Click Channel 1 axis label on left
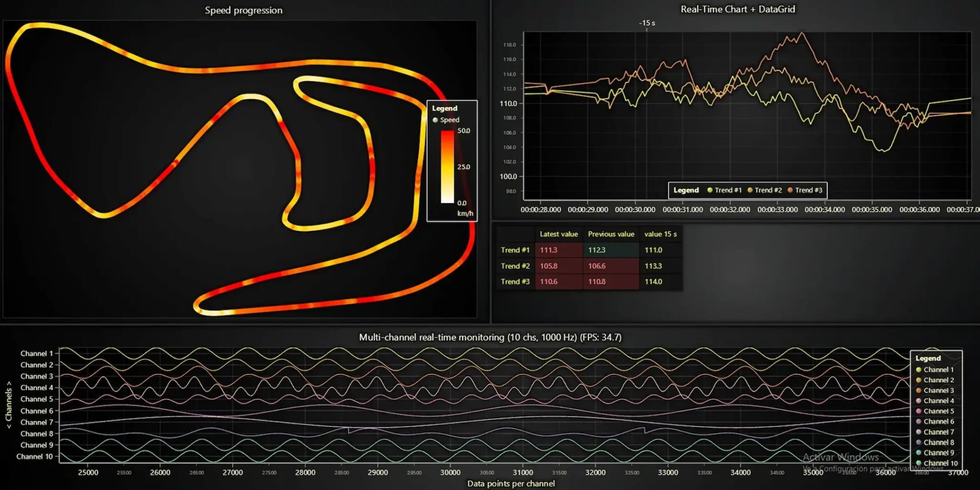The height and width of the screenshot is (490, 980). coord(37,353)
